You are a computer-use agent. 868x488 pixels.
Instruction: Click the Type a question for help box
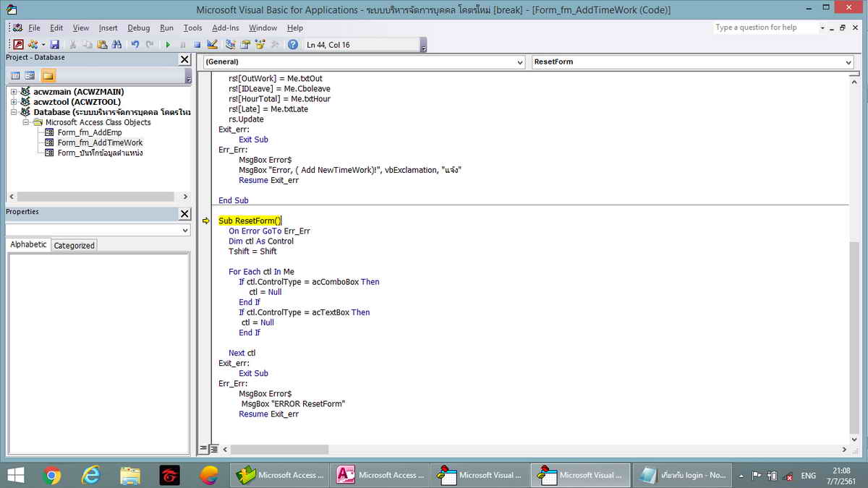pos(765,27)
